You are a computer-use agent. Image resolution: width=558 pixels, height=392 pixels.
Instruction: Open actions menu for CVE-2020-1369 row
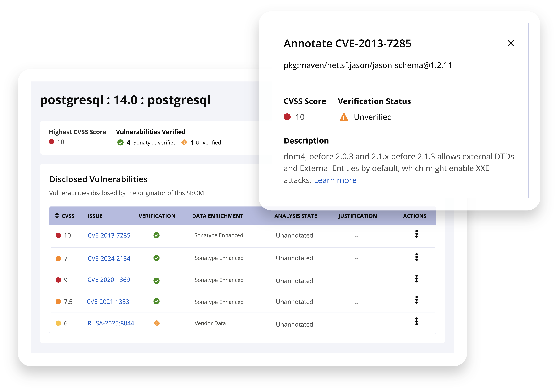tap(416, 279)
